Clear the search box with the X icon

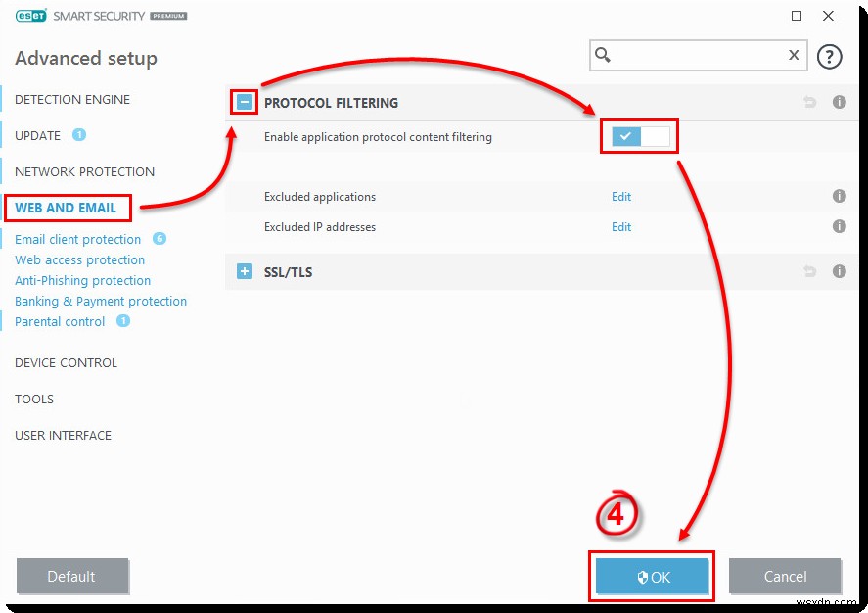[794, 56]
